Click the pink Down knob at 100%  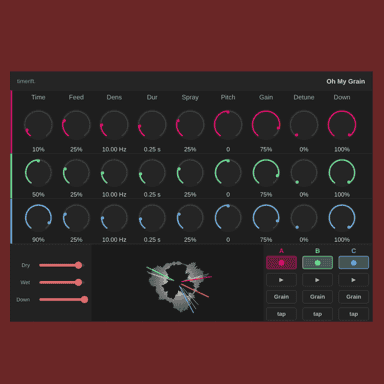coord(342,125)
